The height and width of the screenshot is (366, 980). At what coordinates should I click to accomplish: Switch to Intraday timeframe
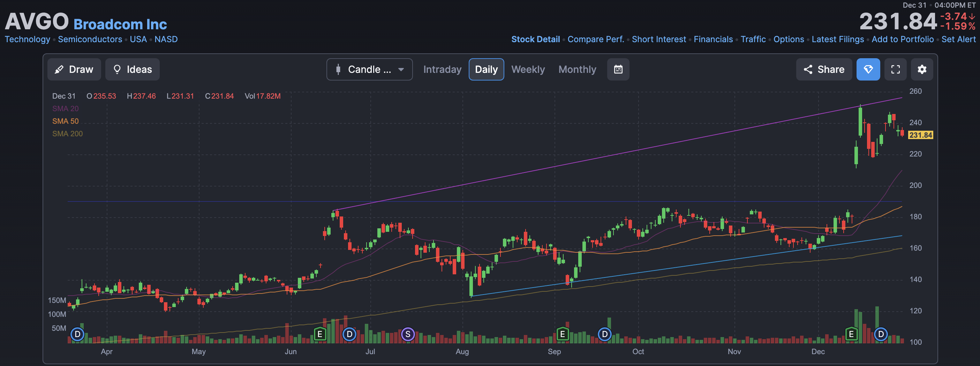[x=442, y=69]
